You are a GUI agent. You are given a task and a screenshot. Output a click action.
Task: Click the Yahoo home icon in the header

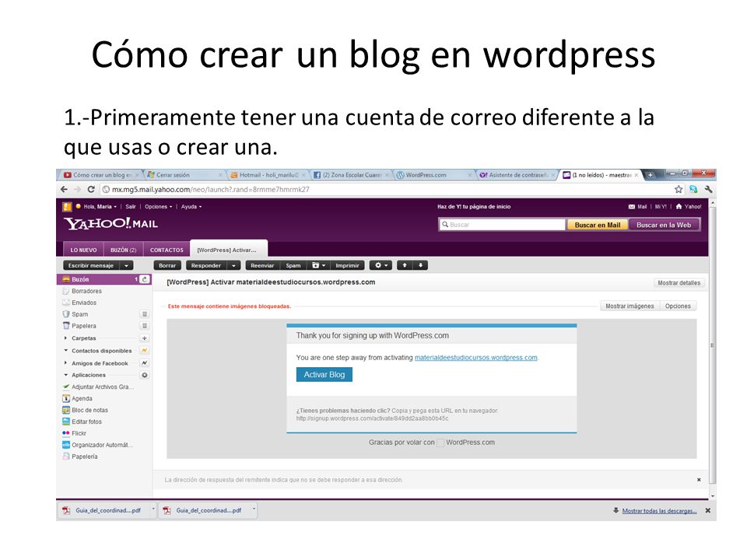click(679, 207)
